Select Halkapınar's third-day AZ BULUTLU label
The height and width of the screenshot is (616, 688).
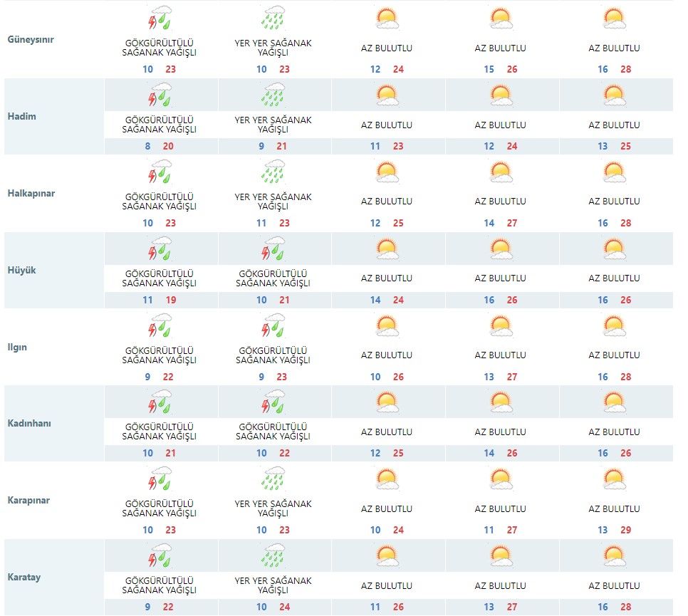387,202
